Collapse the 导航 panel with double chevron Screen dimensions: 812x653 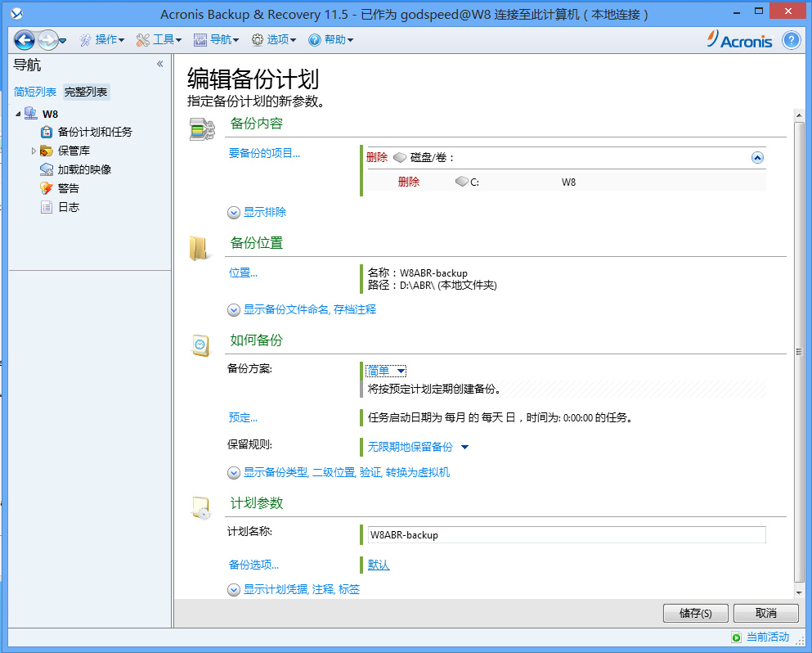pyautogui.click(x=160, y=64)
